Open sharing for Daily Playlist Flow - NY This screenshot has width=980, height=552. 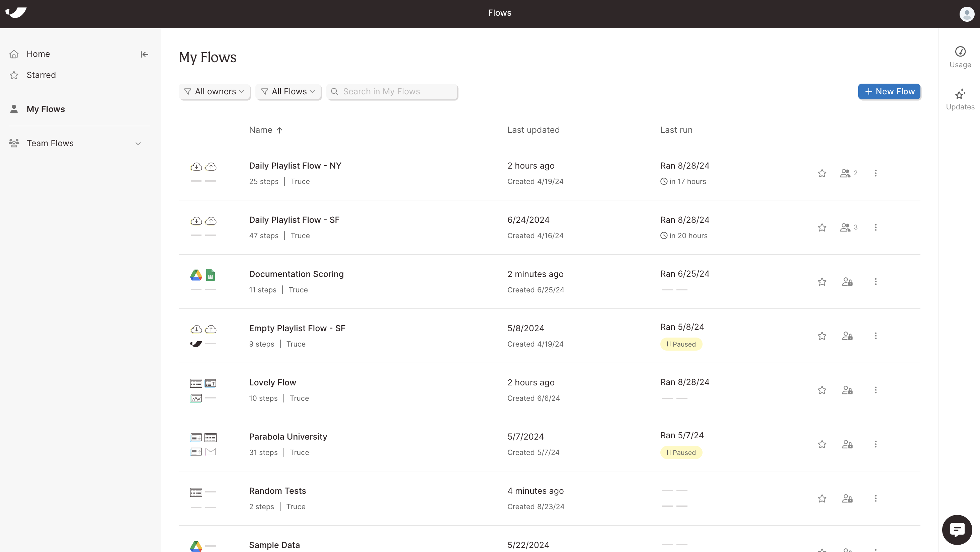848,173
